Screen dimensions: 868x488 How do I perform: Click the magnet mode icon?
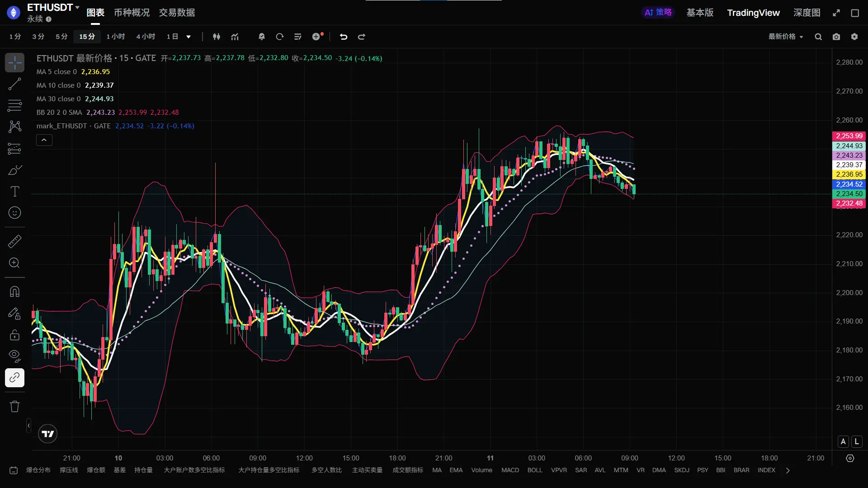click(x=14, y=292)
